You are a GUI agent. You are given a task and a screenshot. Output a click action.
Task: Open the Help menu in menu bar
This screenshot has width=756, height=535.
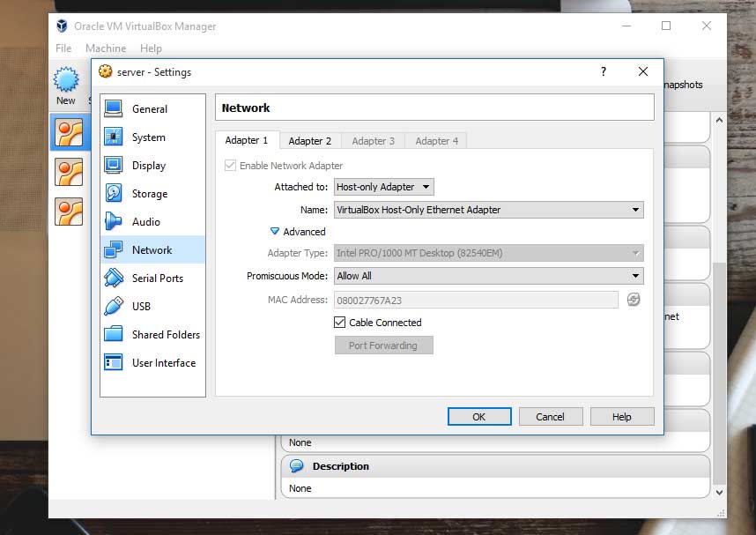pyautogui.click(x=151, y=48)
